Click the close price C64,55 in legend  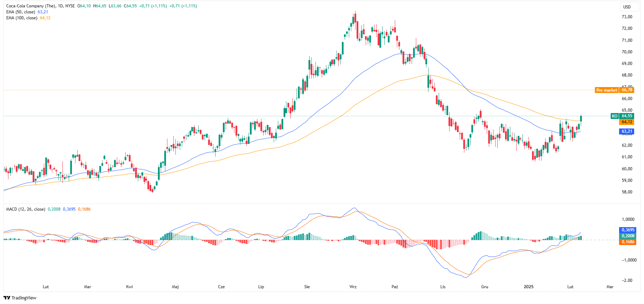pyautogui.click(x=130, y=6)
